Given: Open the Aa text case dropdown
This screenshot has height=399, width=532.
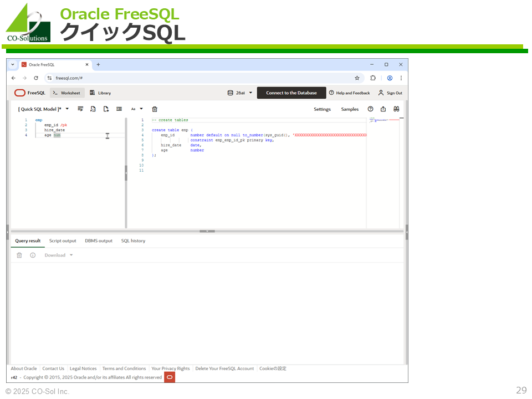Looking at the screenshot, I should pyautogui.click(x=137, y=109).
